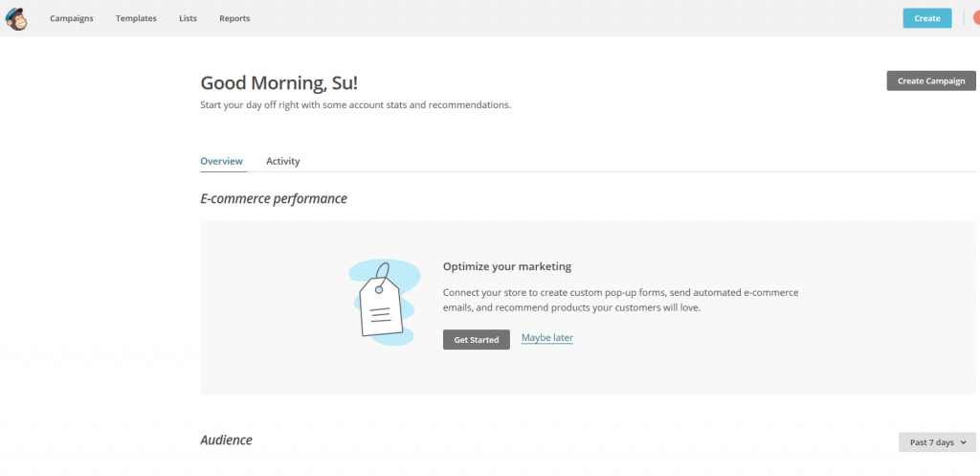This screenshot has height=476, width=980.
Task: Click the Audience section heading
Action: click(x=226, y=441)
